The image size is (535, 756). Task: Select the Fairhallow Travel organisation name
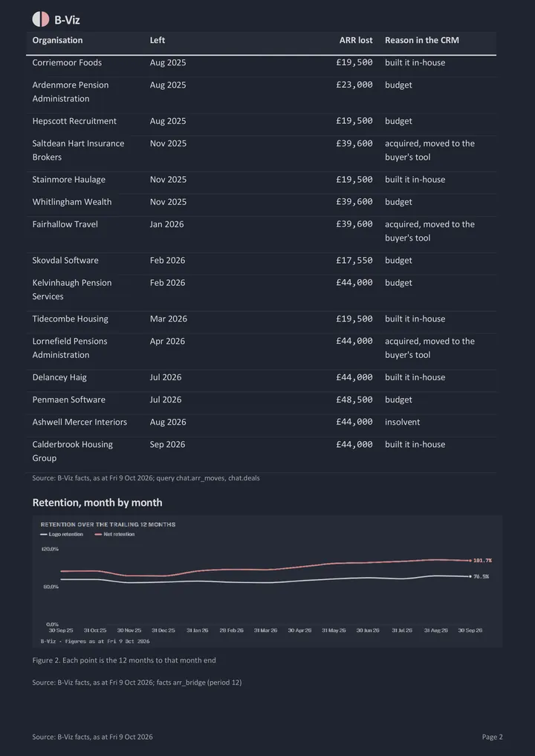point(65,224)
